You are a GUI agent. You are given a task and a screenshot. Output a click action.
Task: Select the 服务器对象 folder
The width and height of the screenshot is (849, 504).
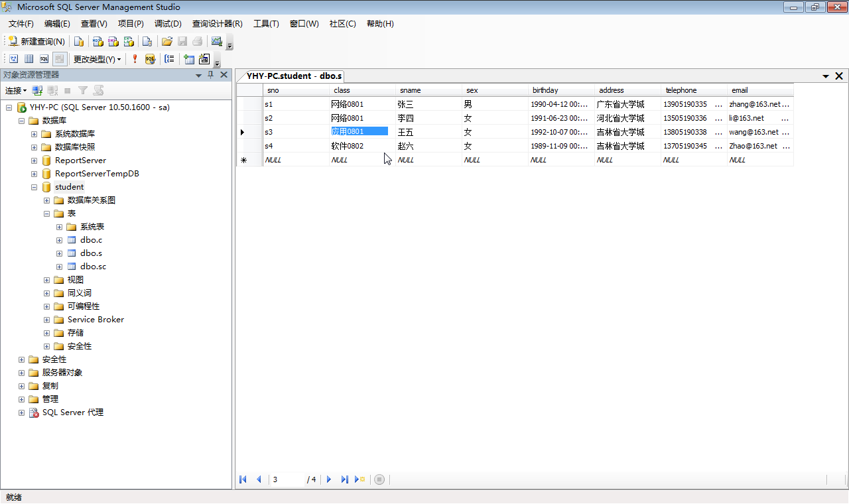[62, 373]
